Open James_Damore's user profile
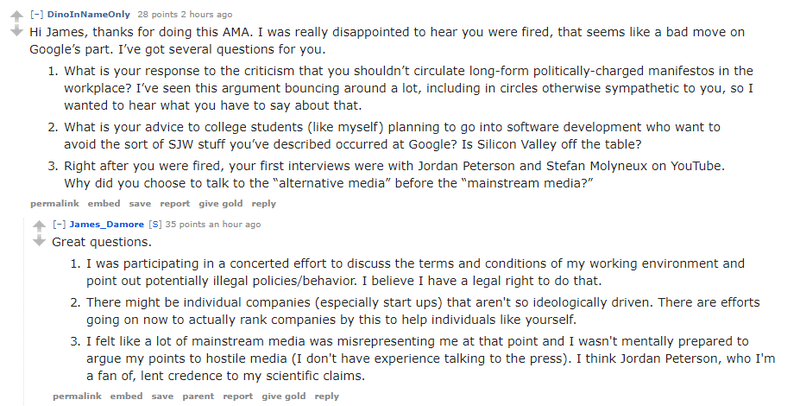Screen dimensions: 800x406 click(x=107, y=224)
